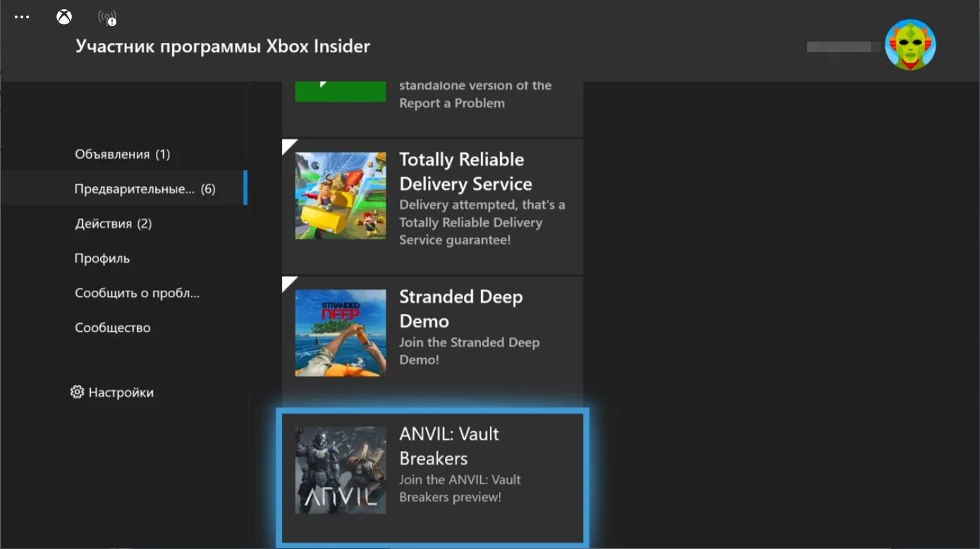Click the ANVIL game cover thumbnail
The image size is (980, 549).
[341, 470]
